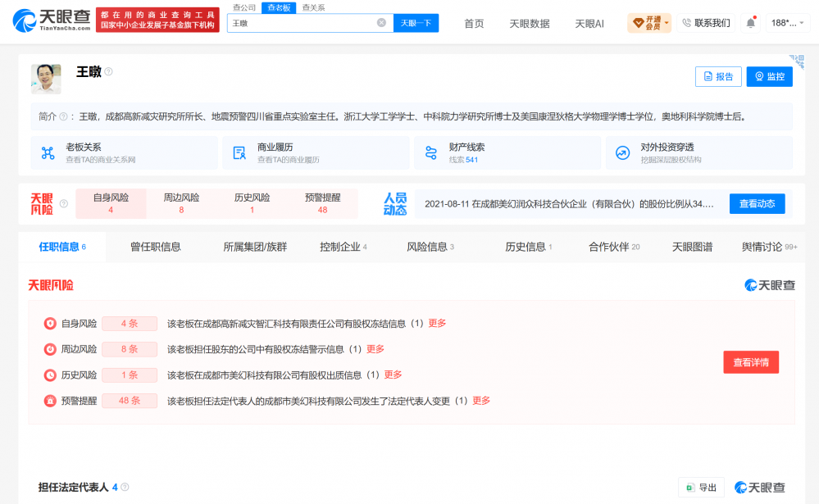Click the 对外投资穿透 chart icon

(622, 153)
